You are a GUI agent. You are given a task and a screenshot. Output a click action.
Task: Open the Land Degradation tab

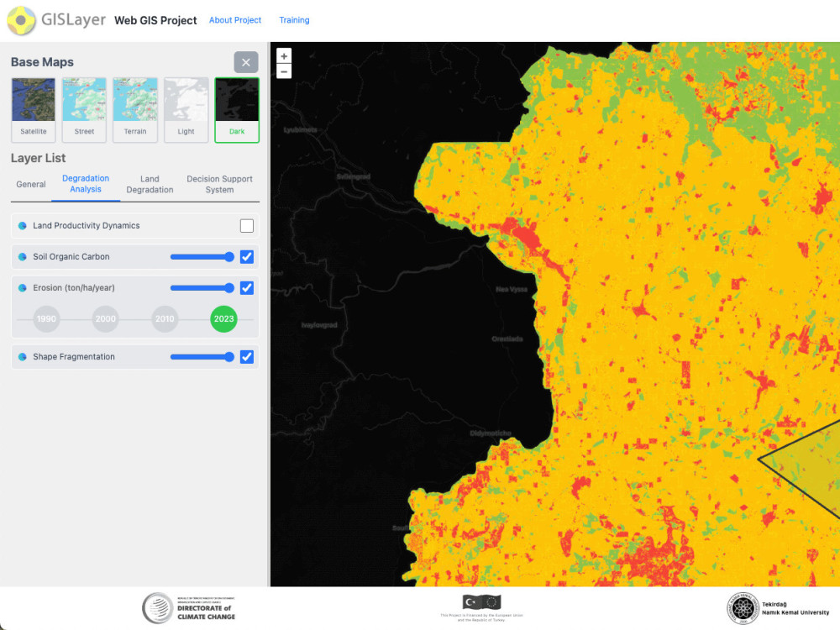tap(150, 184)
